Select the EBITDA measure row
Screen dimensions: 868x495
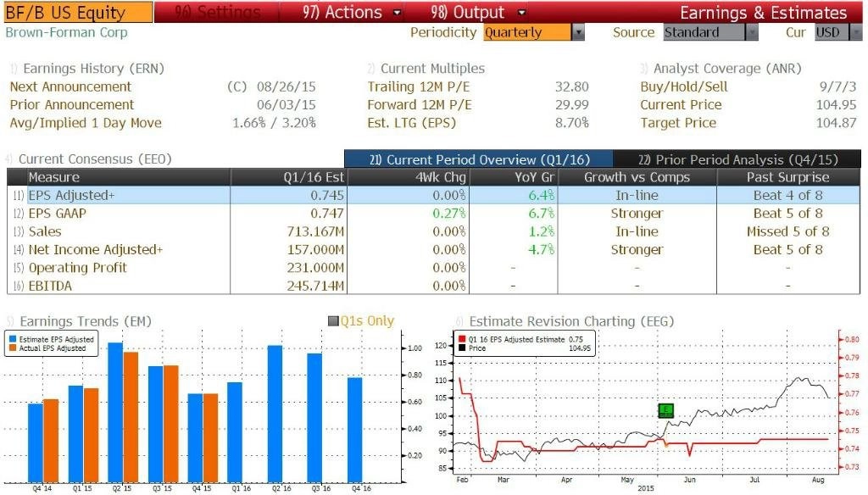433,286
